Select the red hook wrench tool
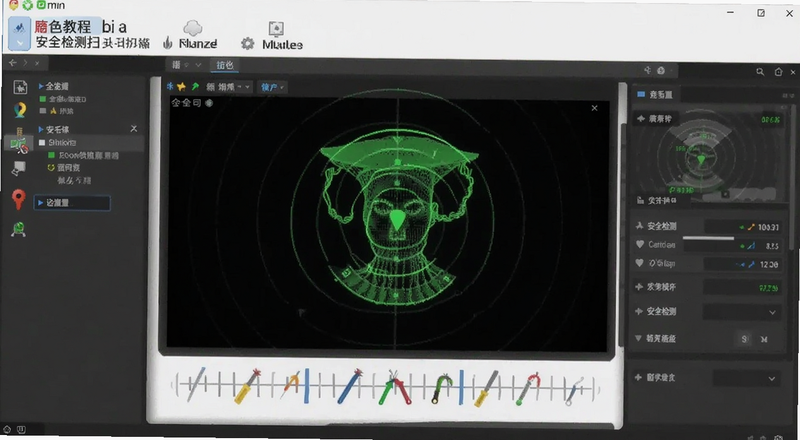 [528, 389]
